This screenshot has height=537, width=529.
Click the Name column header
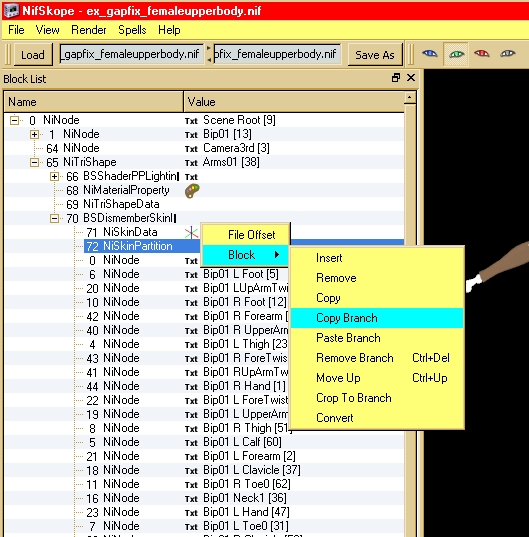point(93,102)
